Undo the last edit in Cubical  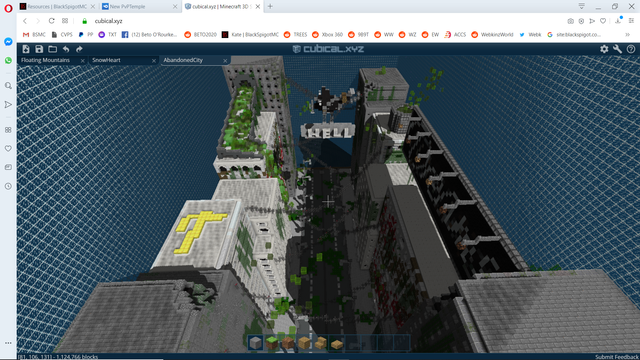pyautogui.click(x=66, y=49)
